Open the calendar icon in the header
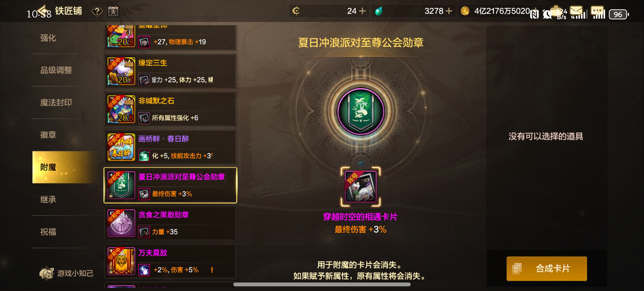The width and height of the screenshot is (644, 291). click(x=113, y=11)
